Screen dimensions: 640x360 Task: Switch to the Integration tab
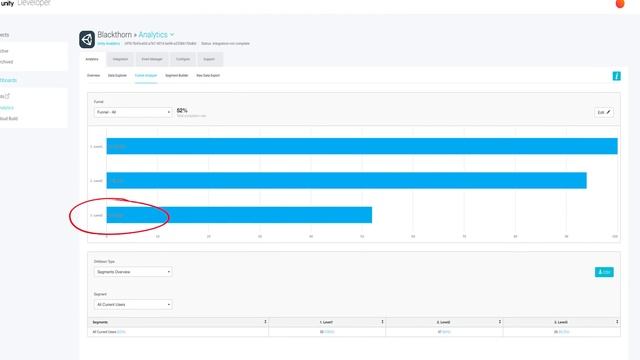tap(120, 59)
